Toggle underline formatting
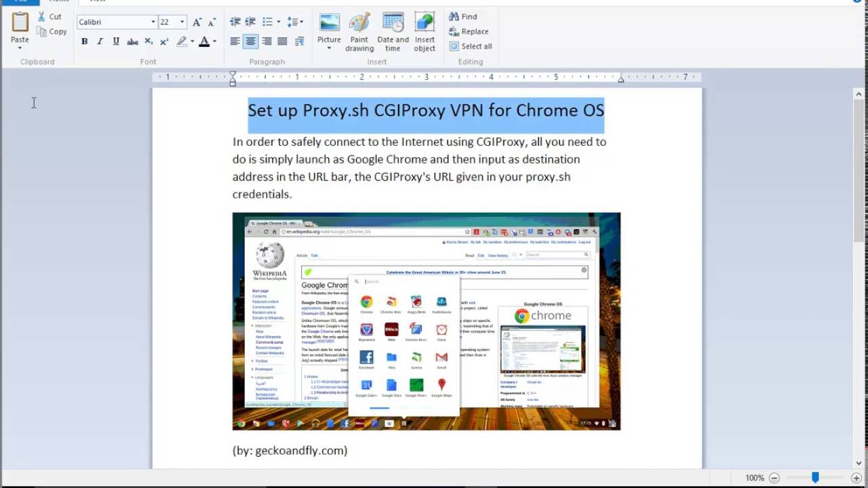Image resolution: width=868 pixels, height=488 pixels. pos(116,41)
